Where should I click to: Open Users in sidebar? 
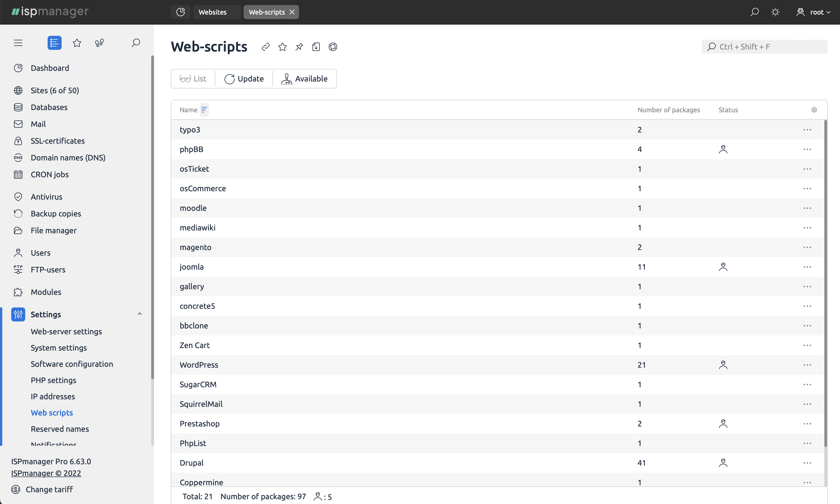[40, 253]
